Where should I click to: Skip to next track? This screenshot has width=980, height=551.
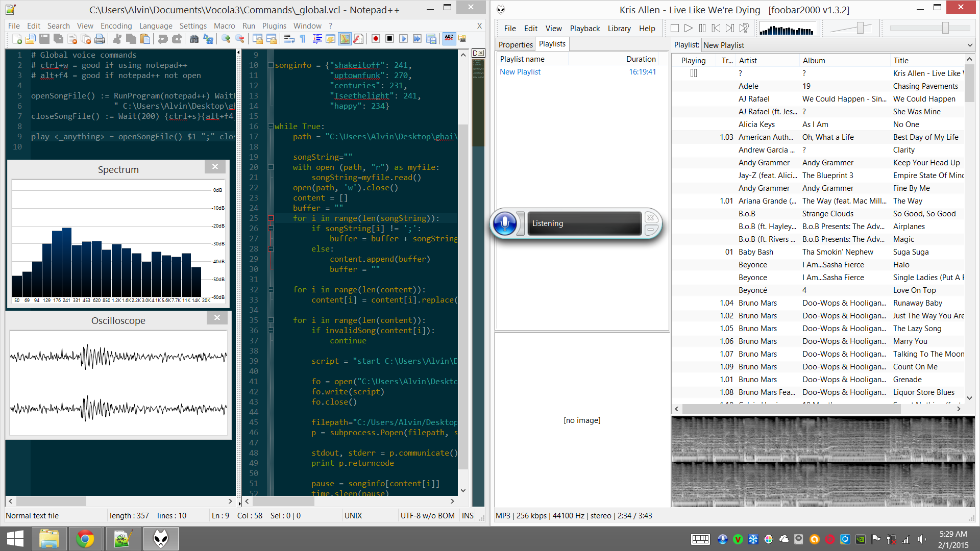click(x=730, y=29)
